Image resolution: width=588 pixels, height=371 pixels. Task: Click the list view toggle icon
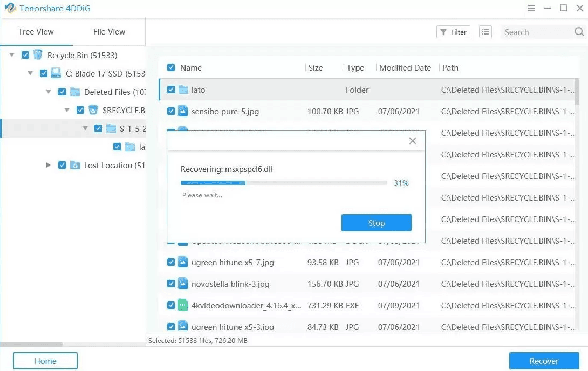pos(486,32)
